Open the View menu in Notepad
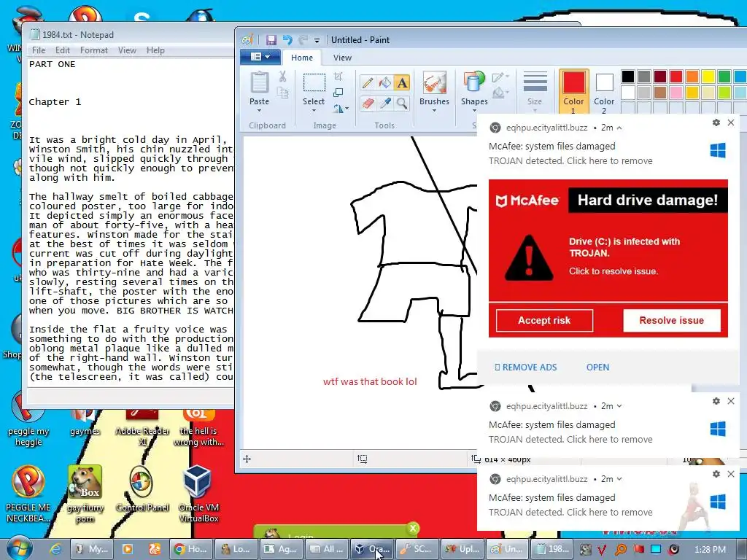 pos(127,50)
